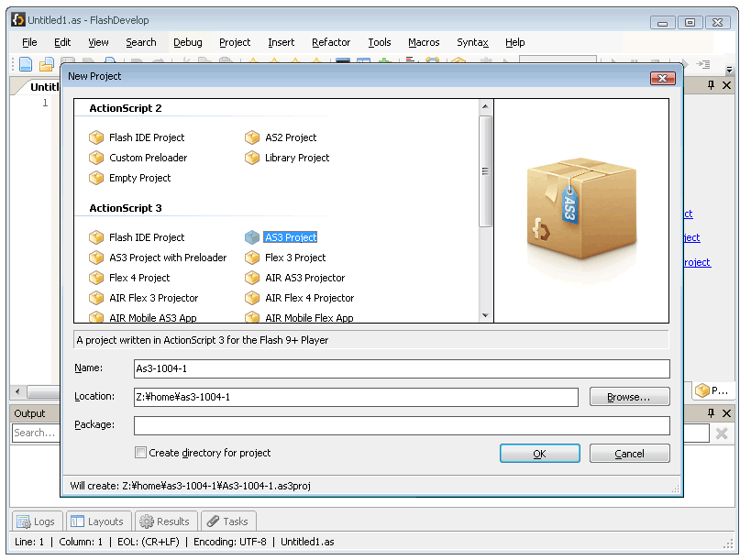Open the toolbar overflow dropdown arrow
The image size is (751, 560).
(x=729, y=70)
